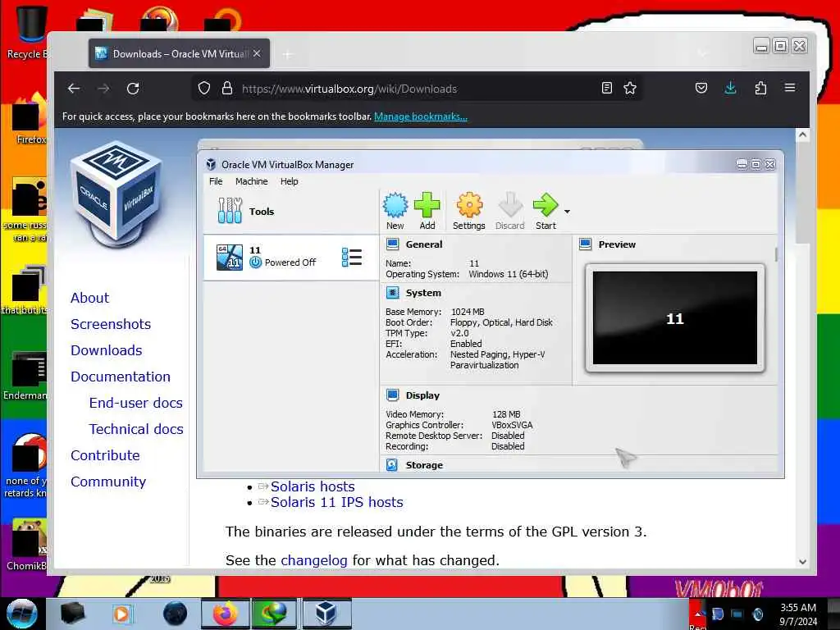840x630 pixels.
Task: Open the Help menu in VirtualBox Manager
Action: 290,181
